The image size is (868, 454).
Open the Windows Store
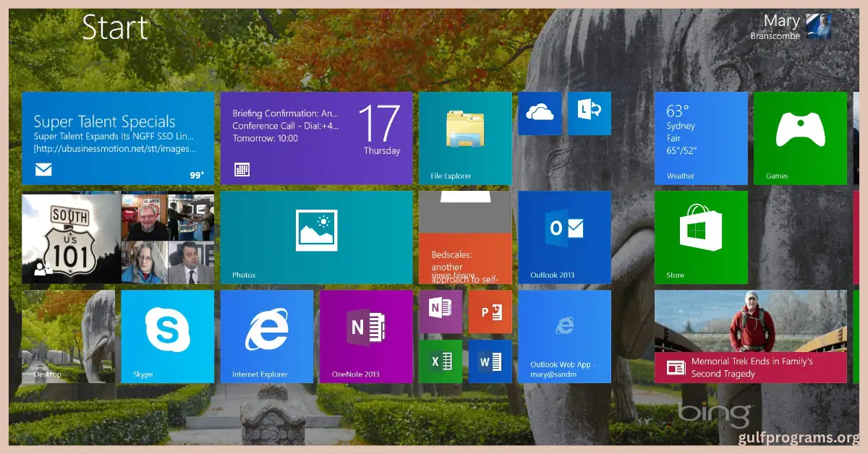coord(700,237)
